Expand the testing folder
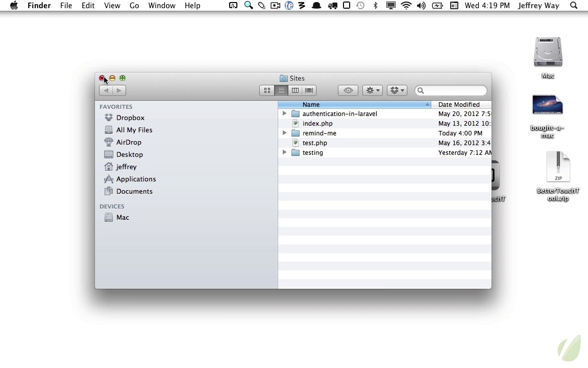 pos(284,152)
